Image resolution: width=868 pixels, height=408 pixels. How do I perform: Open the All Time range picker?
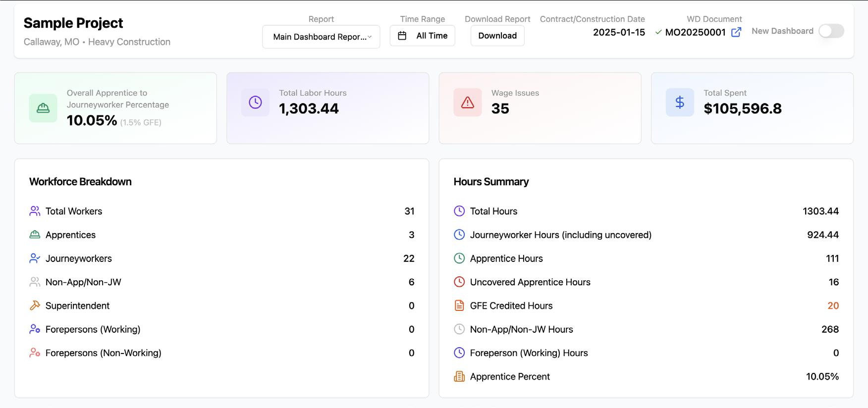(x=422, y=36)
